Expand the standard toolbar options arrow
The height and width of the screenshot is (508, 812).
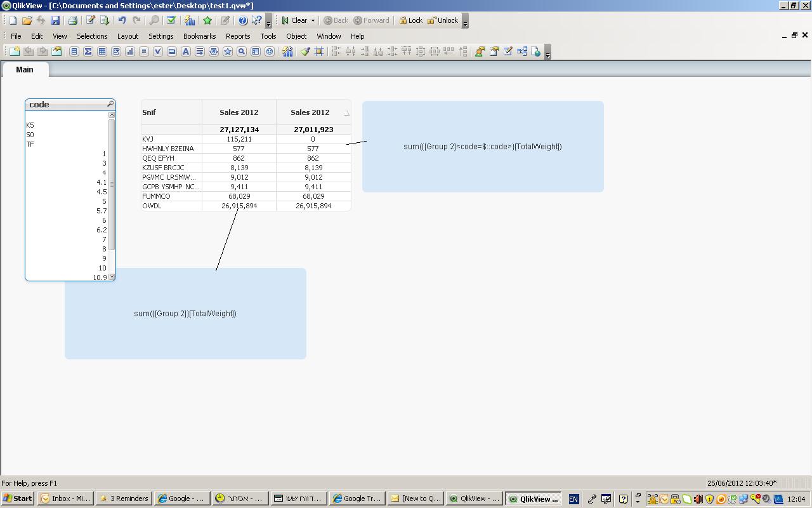269,21
